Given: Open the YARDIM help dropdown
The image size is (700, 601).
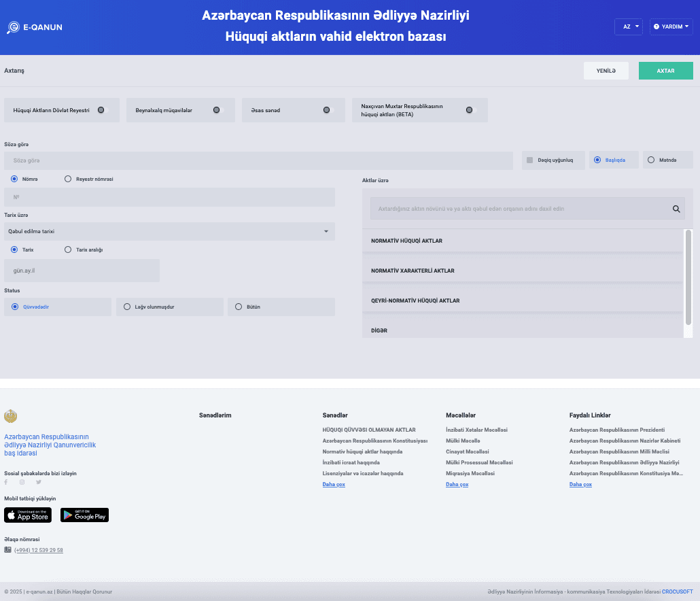Looking at the screenshot, I should 671,27.
